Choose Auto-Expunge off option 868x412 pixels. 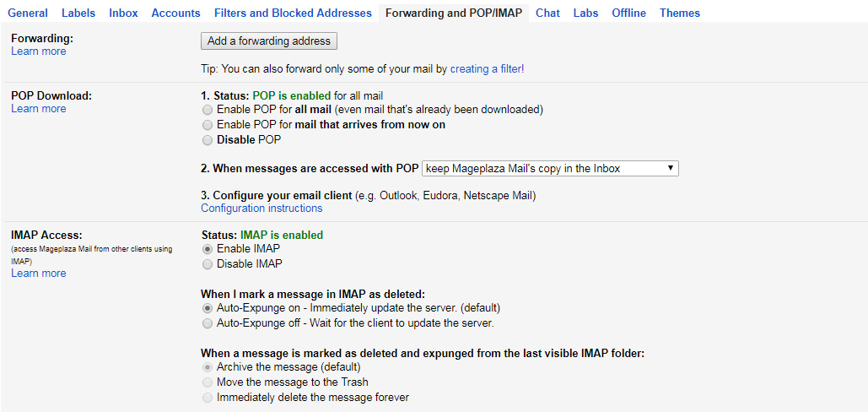point(207,323)
